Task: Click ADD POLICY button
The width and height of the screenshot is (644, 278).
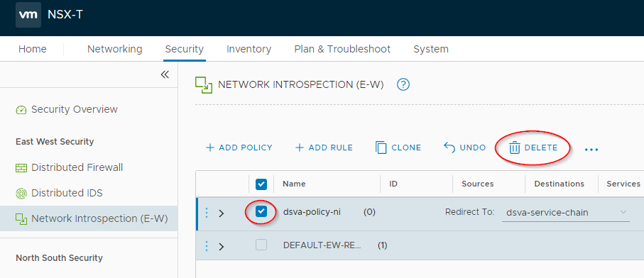Action: click(x=239, y=148)
